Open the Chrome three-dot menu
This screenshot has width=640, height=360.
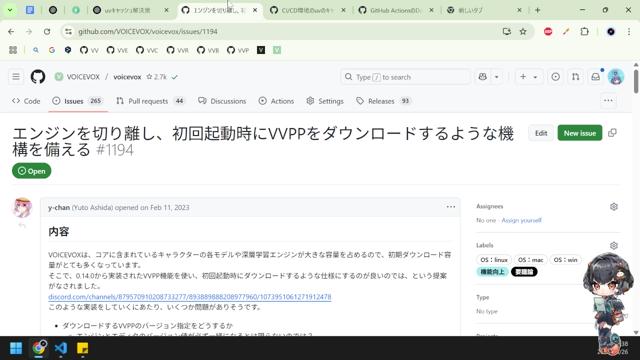click(629, 31)
